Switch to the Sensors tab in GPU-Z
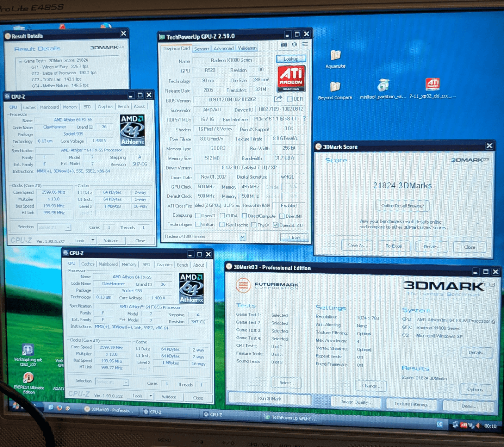 [x=202, y=49]
